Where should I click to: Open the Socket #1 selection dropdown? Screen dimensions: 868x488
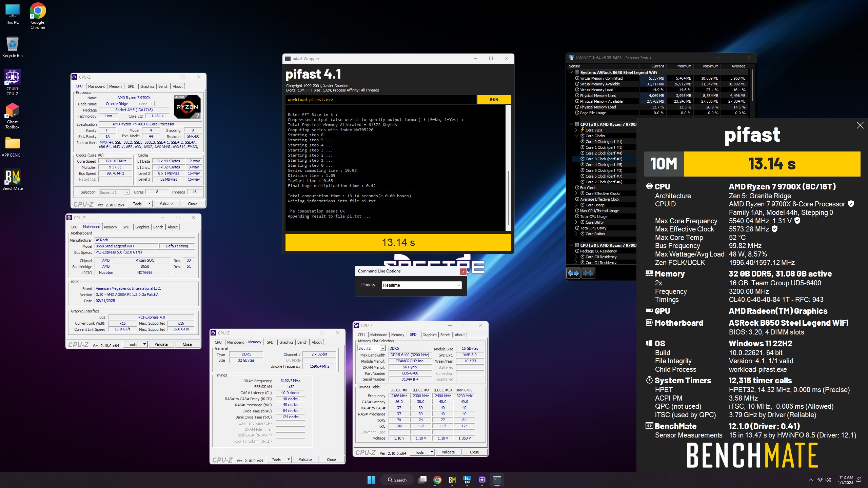[114, 192]
